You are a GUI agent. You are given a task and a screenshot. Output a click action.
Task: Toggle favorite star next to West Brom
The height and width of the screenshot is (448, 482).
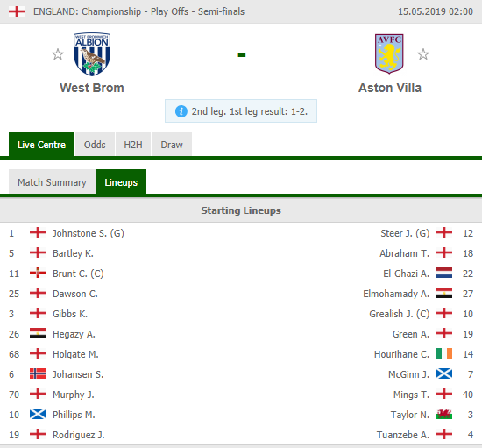click(x=58, y=54)
